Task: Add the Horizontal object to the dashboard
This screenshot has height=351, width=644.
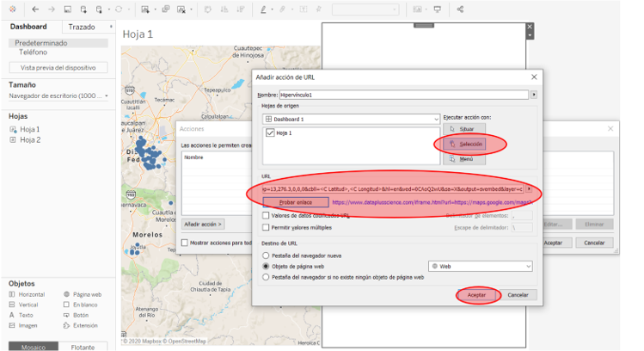Action: pos(27,294)
